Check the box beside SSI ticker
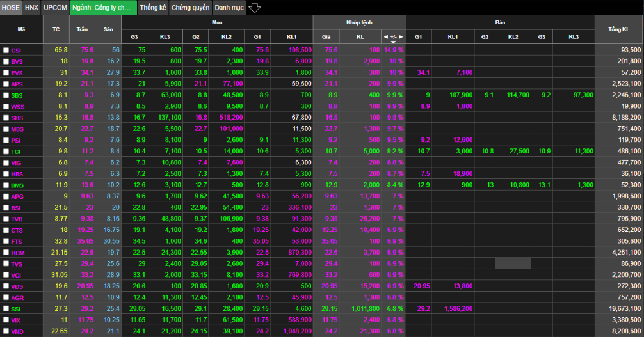The height and width of the screenshot is (337, 644). point(6,310)
